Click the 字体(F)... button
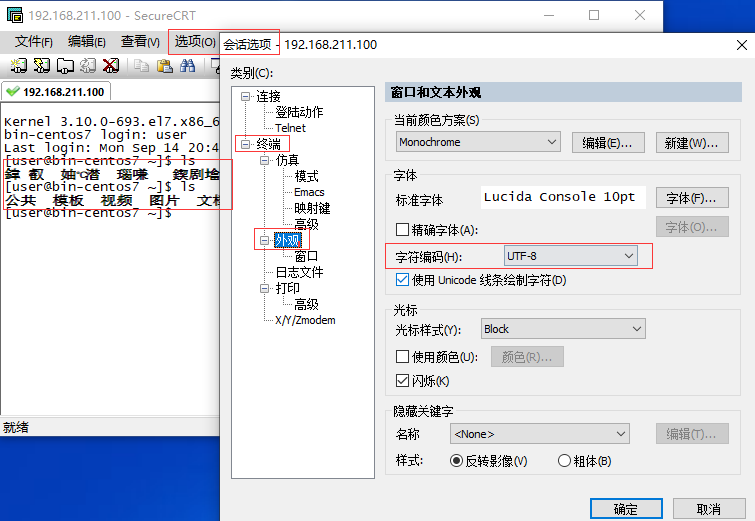 (692, 198)
